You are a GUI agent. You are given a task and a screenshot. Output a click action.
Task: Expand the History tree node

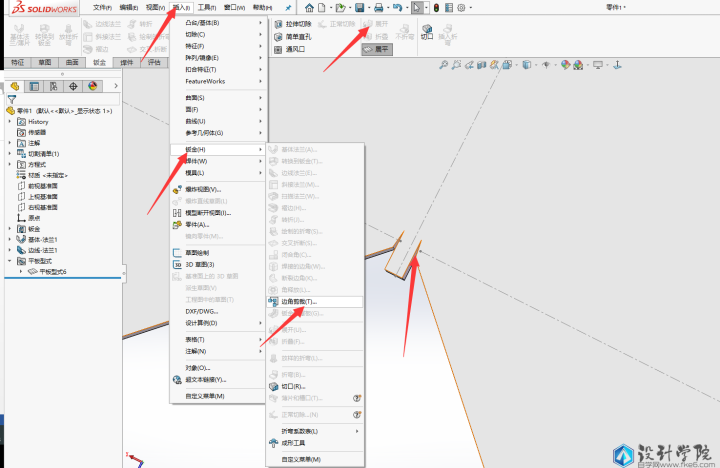click(9, 121)
